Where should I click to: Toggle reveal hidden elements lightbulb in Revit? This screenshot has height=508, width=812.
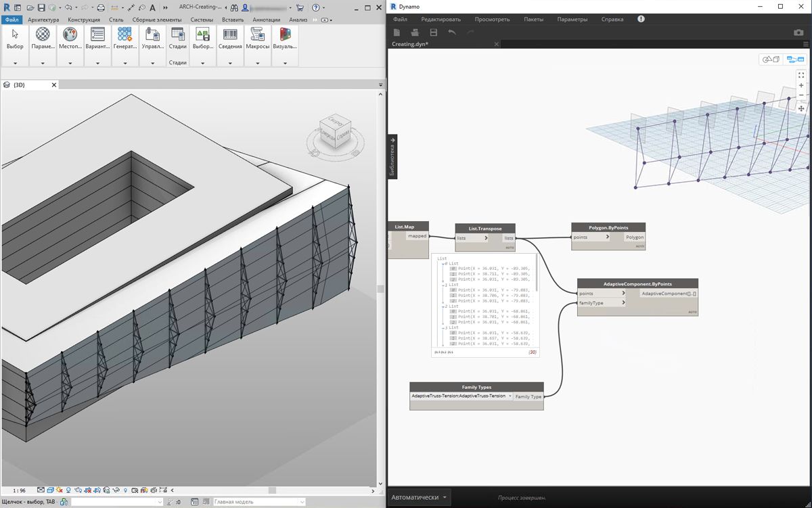click(x=126, y=490)
